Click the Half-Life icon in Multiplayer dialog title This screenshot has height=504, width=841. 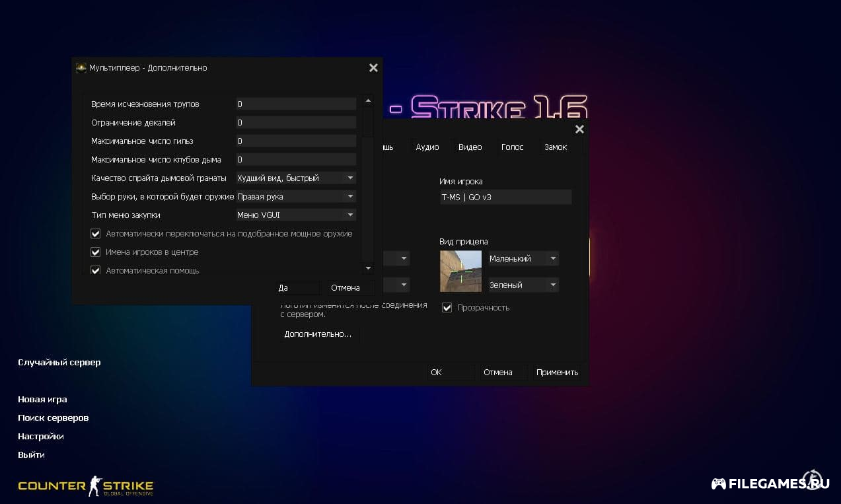tap(81, 67)
